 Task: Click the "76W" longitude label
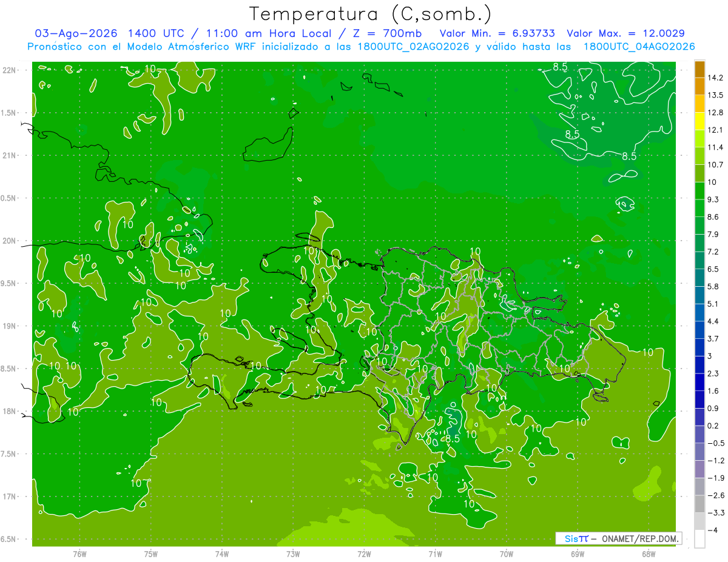pyautogui.click(x=79, y=554)
